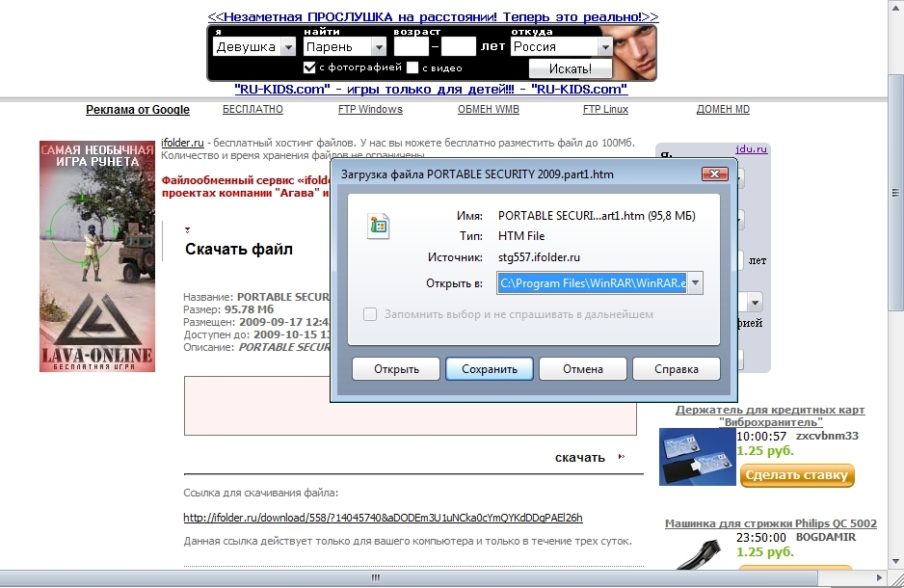Click the small red arrow next to скачать
904x588 pixels.
621,457
